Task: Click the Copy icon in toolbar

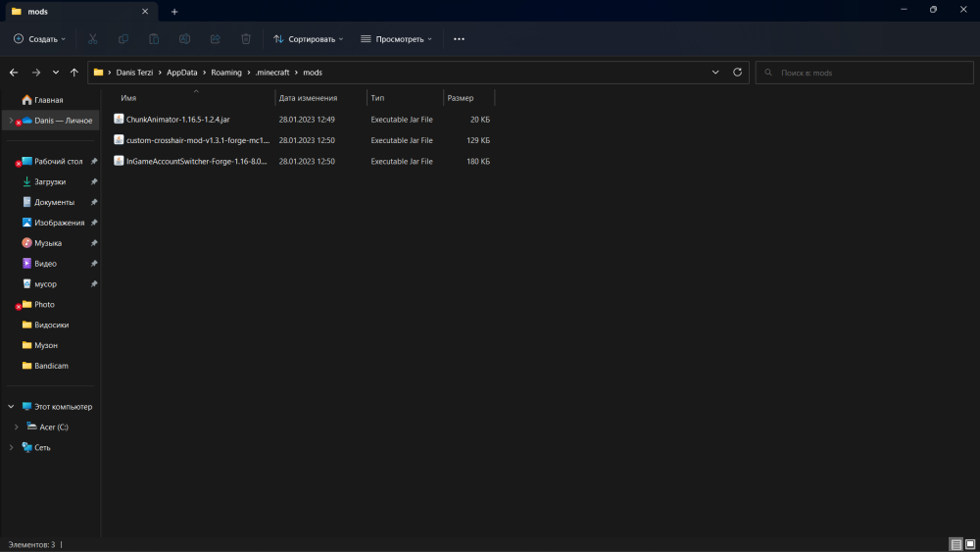Action: click(123, 39)
